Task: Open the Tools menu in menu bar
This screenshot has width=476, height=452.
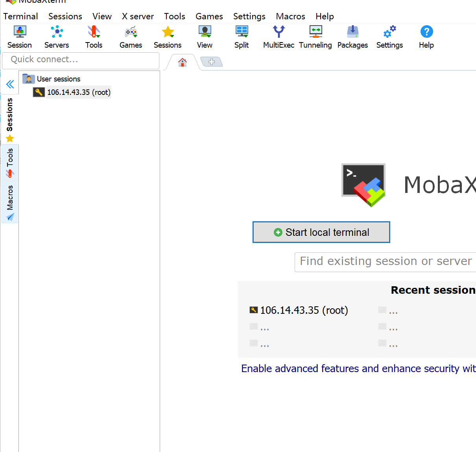Action: (x=175, y=16)
